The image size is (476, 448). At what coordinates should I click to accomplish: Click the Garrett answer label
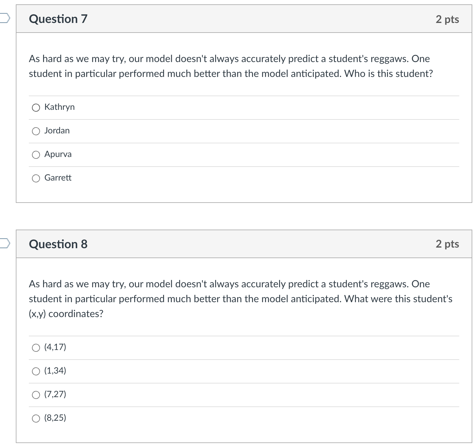tap(58, 178)
